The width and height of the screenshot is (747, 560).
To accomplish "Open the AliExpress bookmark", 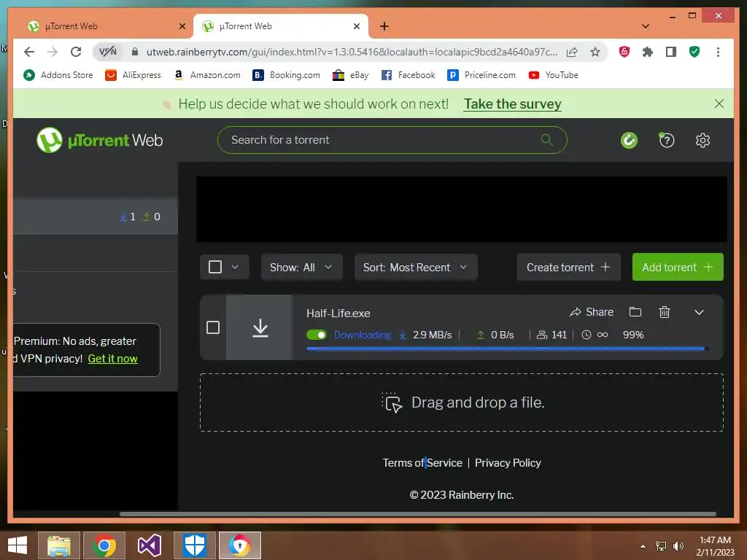I will tap(133, 75).
